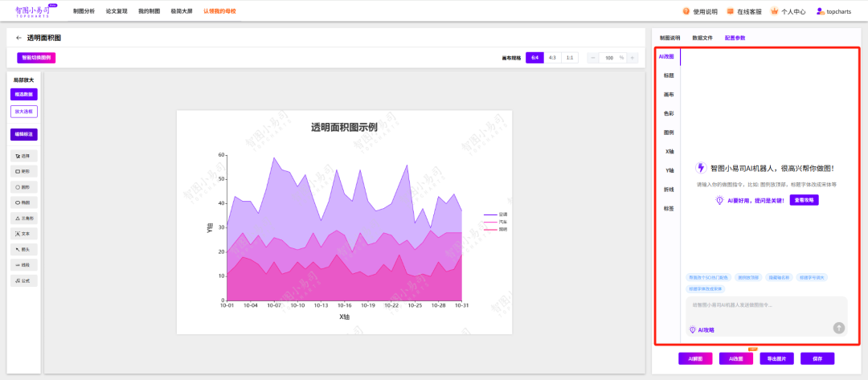Screen dimensions: 868x380
Task: Set canvas ratio to 1:1
Action: click(570, 58)
